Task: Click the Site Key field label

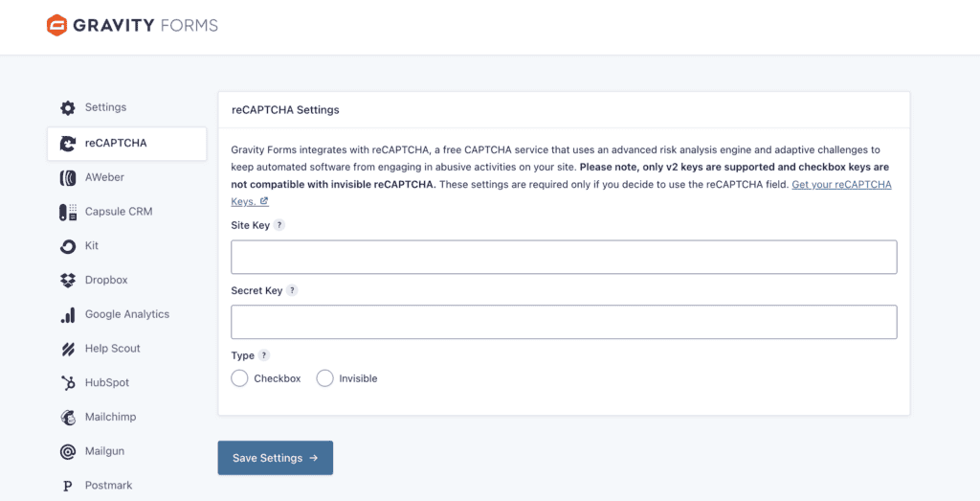Action: point(250,225)
